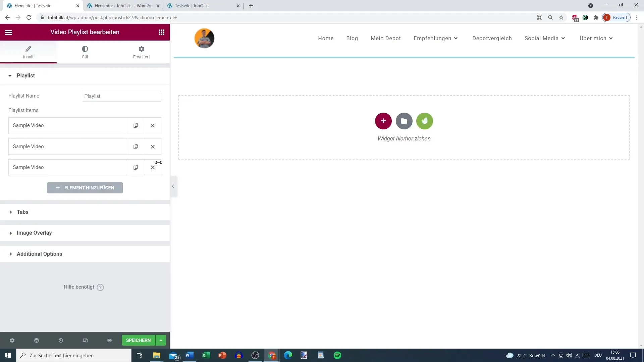
Task: Click the Elementor grid/apps icon
Action: click(161, 32)
